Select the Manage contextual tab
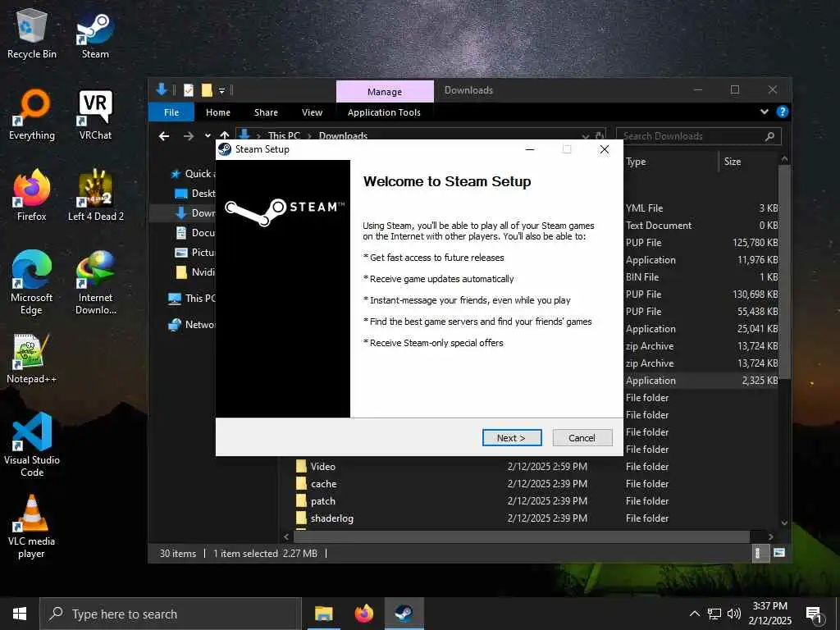The height and width of the screenshot is (630, 840). [385, 92]
